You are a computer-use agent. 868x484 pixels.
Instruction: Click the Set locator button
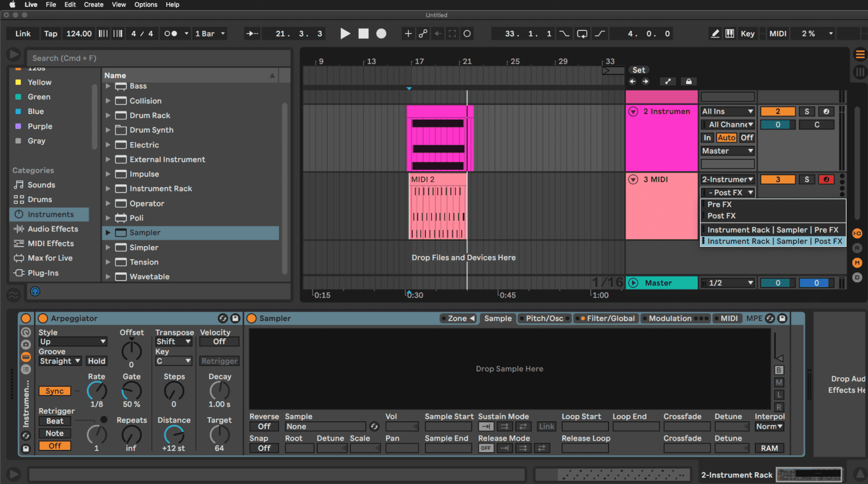[x=639, y=70]
